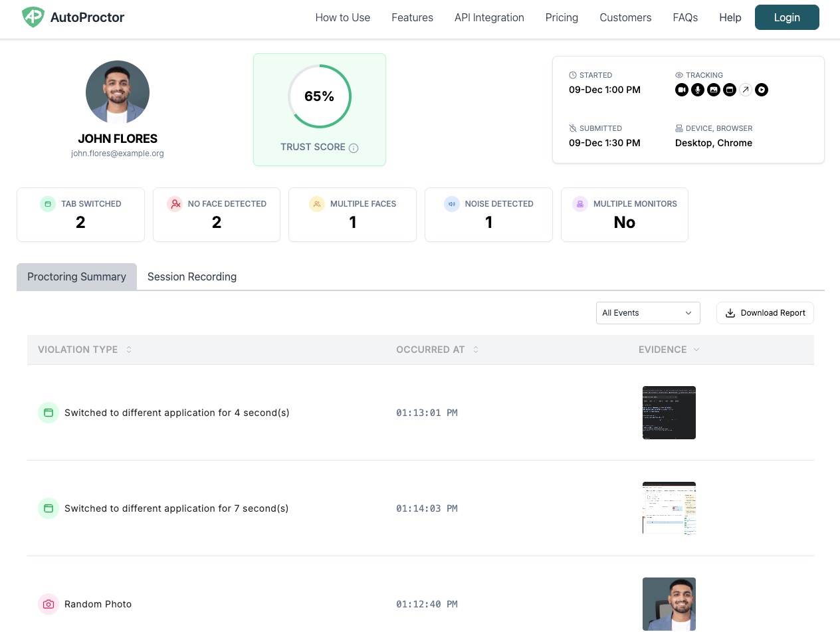Click the photo tracking icon
This screenshot has width=840, height=632.
(x=714, y=90)
